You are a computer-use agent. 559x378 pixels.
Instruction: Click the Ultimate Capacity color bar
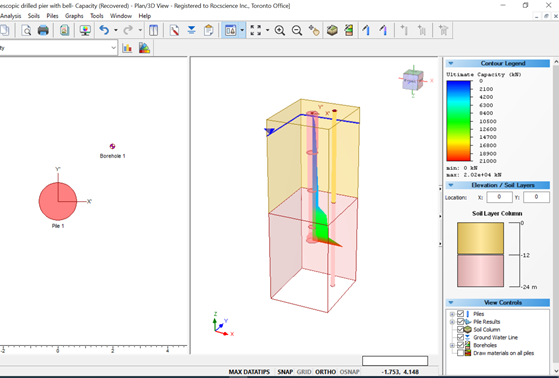[458, 121]
